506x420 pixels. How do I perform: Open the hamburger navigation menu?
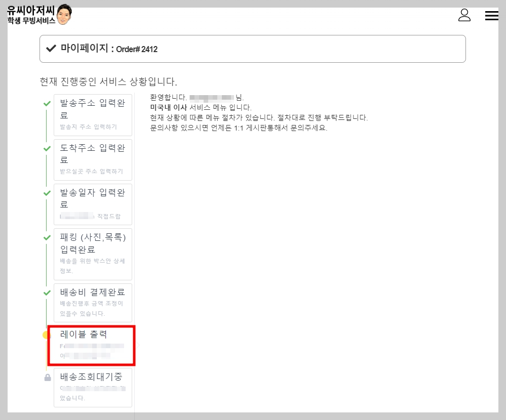coord(491,16)
